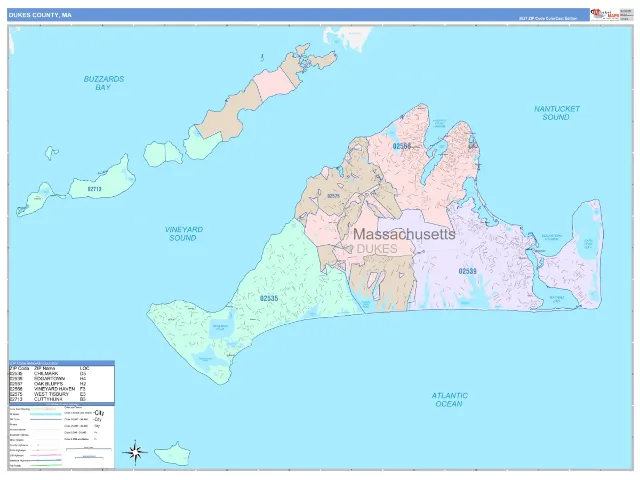Click the green line sample in legend

[x=46, y=465]
